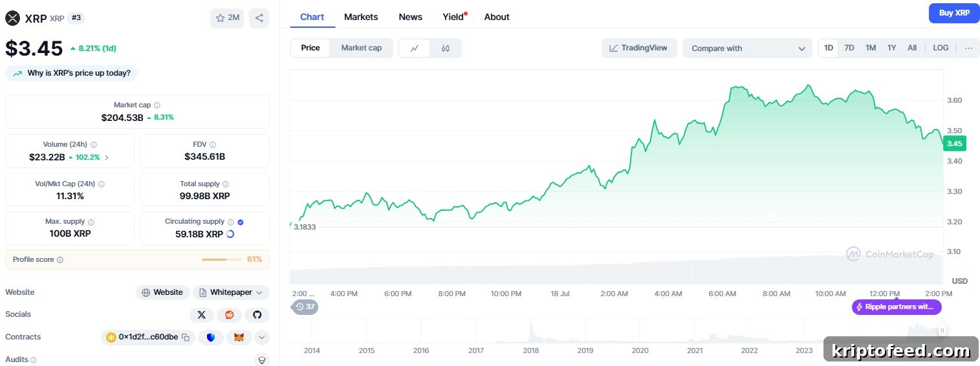Select the Price chart toggle
This screenshot has height=366, width=980.
pyautogui.click(x=310, y=48)
